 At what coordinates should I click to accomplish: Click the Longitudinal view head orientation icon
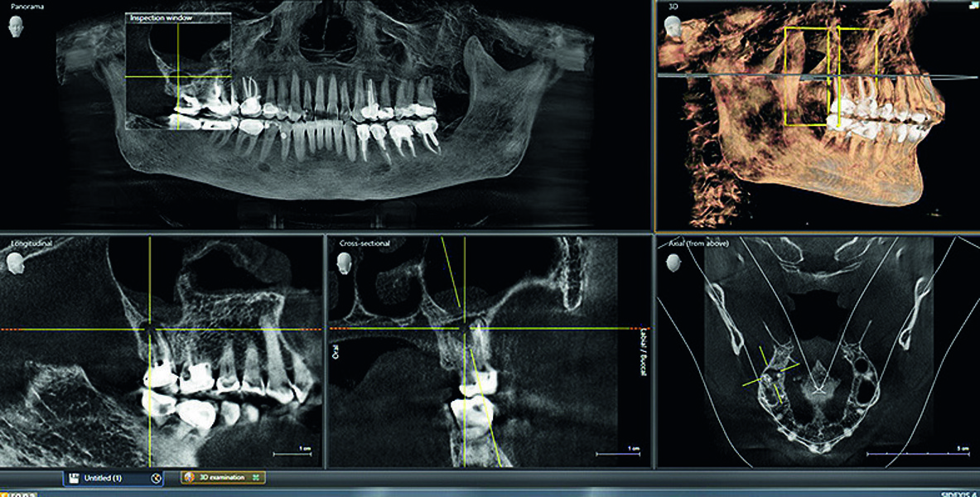click(x=15, y=262)
